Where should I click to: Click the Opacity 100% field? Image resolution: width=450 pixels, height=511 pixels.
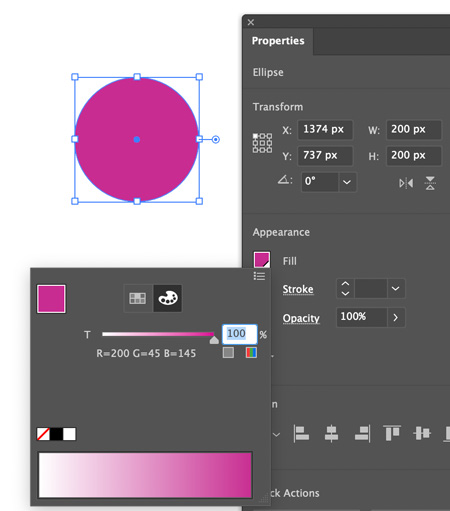362,317
